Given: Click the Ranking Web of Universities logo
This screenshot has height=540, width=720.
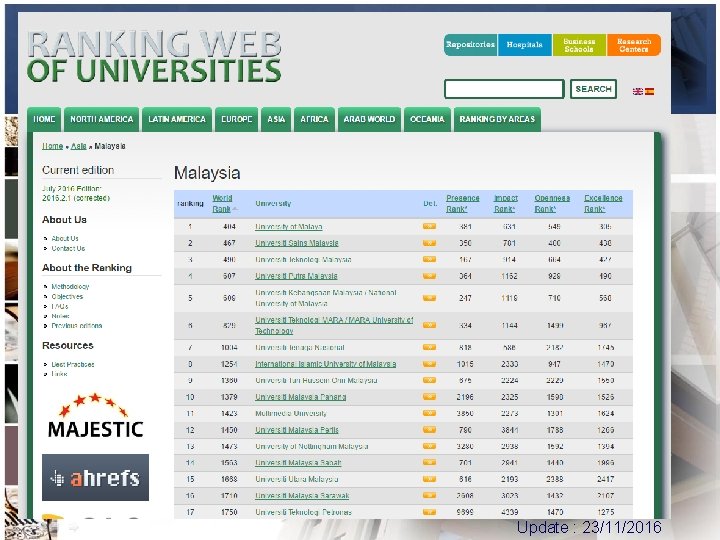Looking at the screenshot, I should click(x=154, y=57).
